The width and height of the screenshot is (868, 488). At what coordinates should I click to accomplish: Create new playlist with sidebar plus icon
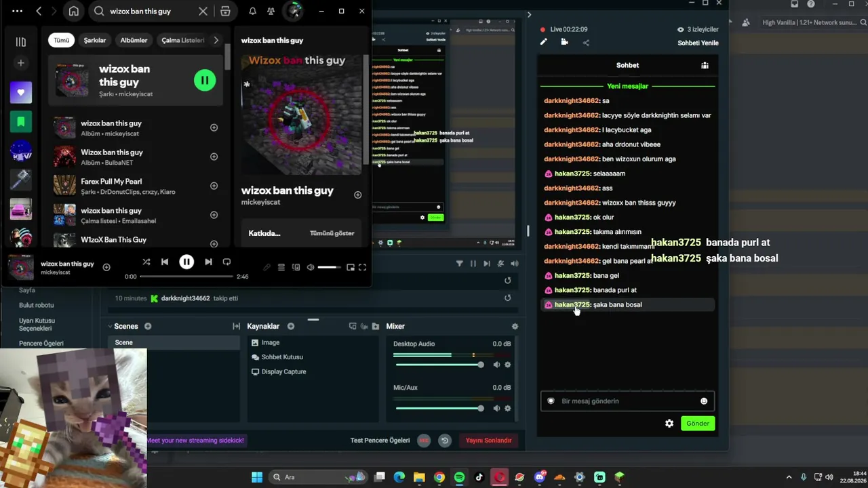click(x=21, y=63)
